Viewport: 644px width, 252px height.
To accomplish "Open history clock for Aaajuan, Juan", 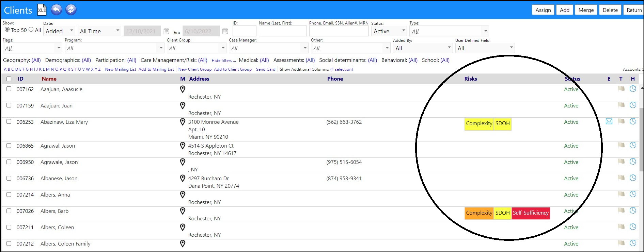I will pyautogui.click(x=633, y=105).
